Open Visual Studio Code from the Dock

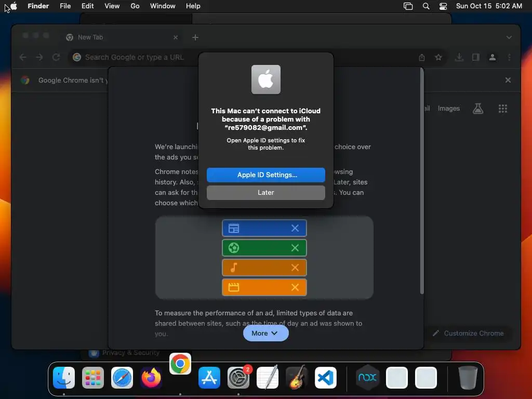point(326,377)
